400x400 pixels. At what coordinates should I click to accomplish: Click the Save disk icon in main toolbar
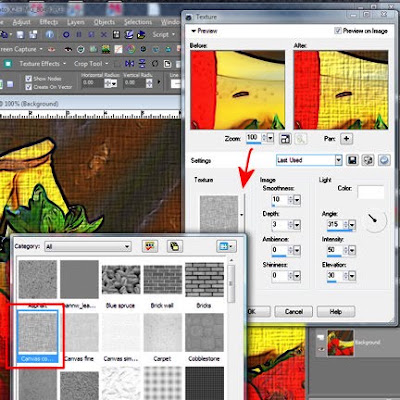click(x=20, y=34)
